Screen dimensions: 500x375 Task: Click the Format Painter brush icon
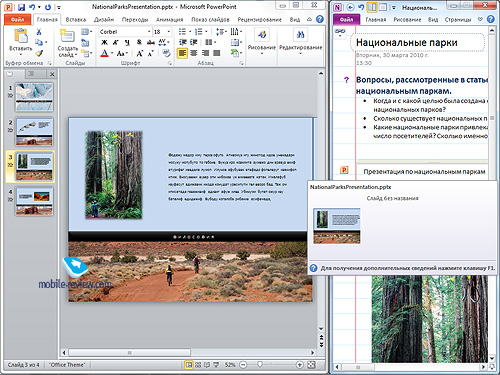click(x=39, y=53)
